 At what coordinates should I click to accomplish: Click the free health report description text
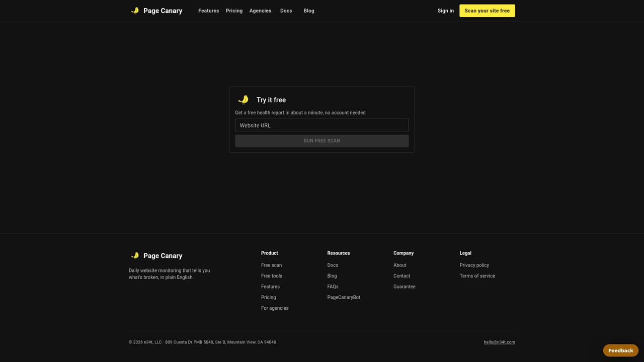tap(300, 113)
